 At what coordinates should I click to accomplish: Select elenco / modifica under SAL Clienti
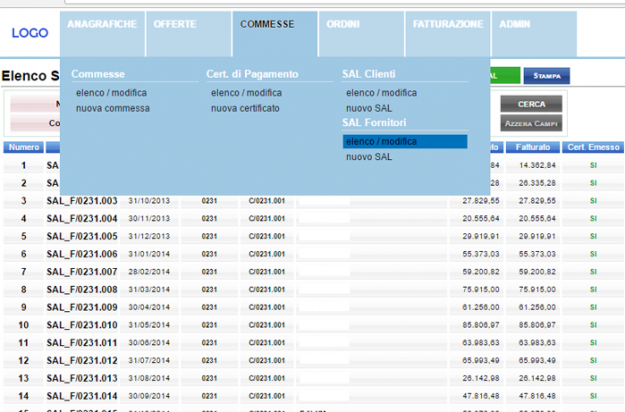tap(381, 93)
